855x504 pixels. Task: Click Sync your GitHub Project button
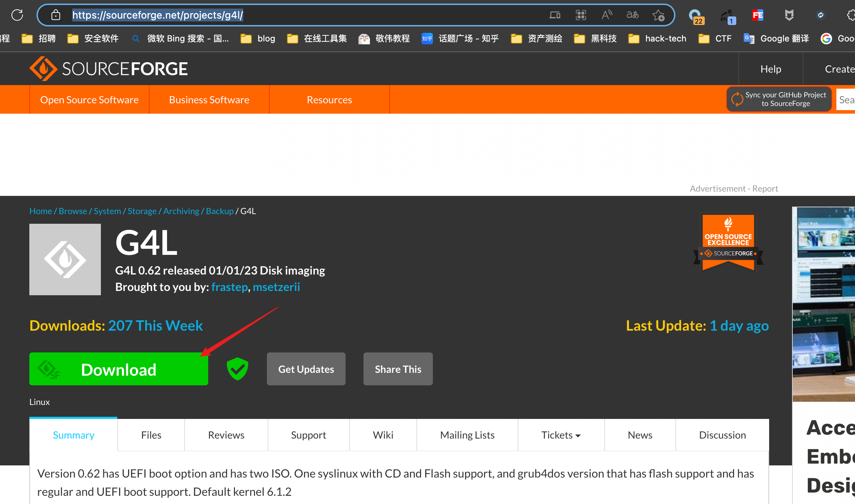pos(779,99)
